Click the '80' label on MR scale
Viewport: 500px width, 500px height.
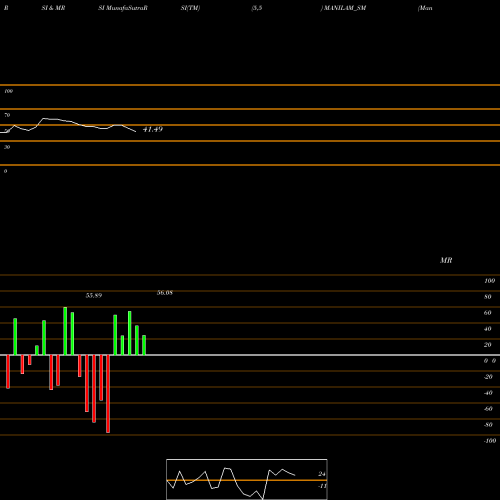point(487,297)
